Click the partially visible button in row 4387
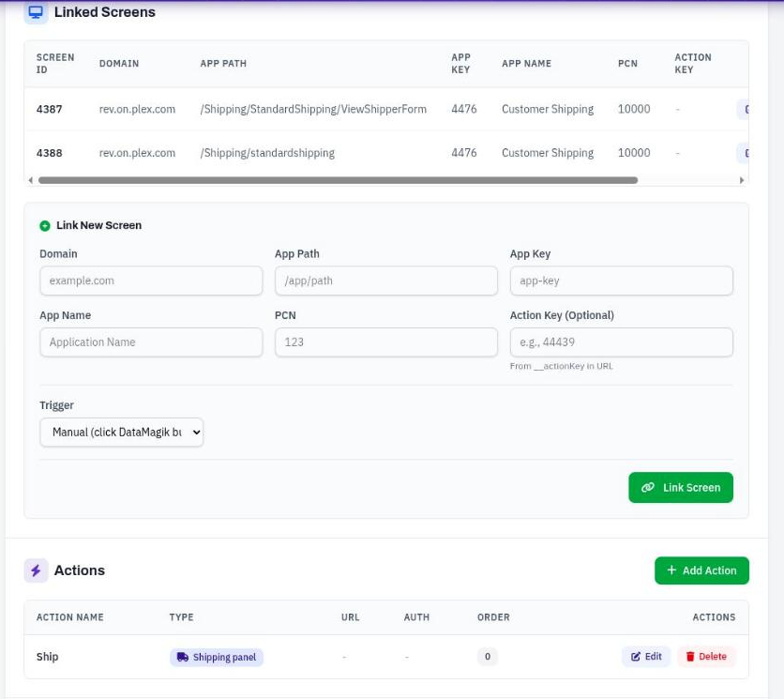This screenshot has width=784, height=699. pos(743,109)
